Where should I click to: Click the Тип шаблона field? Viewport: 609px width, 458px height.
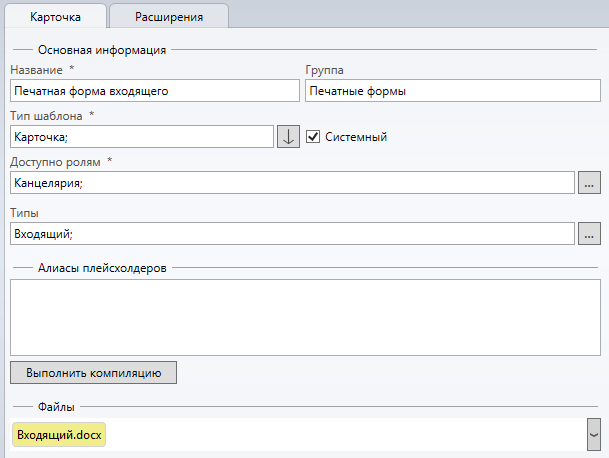click(140, 137)
